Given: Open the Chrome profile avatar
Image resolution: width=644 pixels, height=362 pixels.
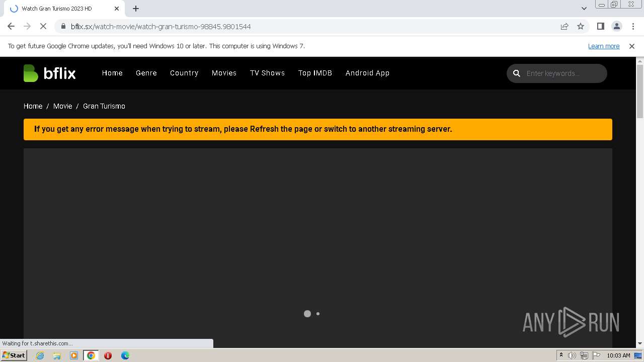Looking at the screenshot, I should (616, 26).
